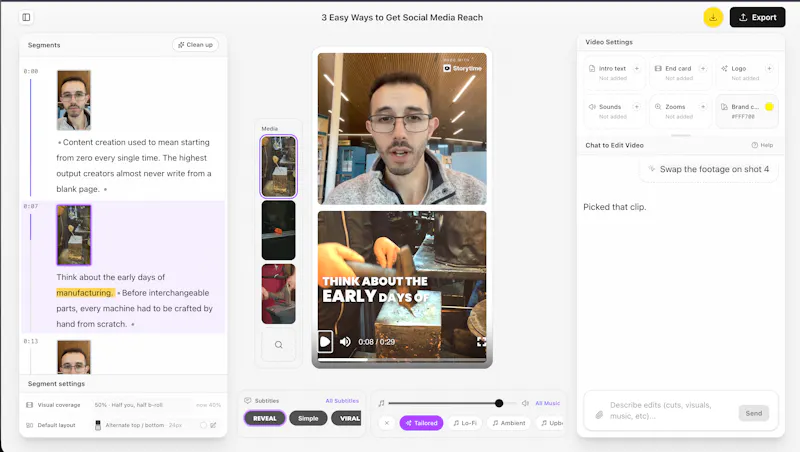Click the title '3 Easy Ways to Get Social Media Reach'

402,17
